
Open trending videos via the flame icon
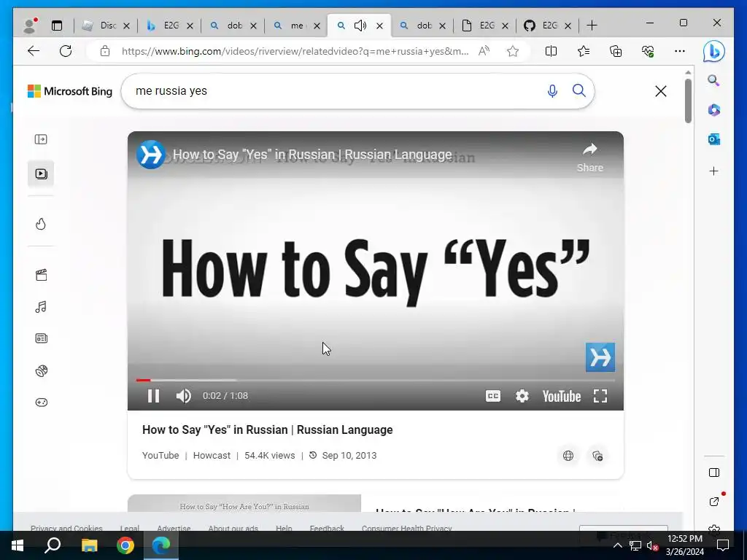coord(41,224)
